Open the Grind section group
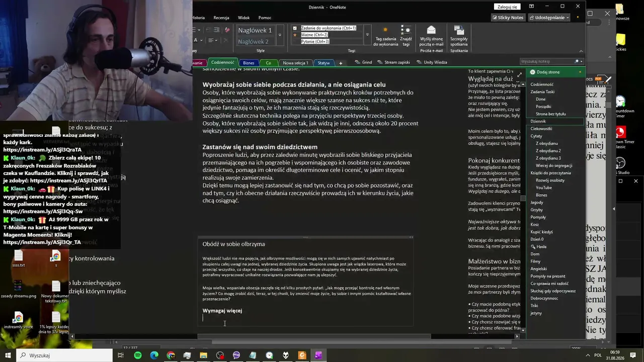 (364, 62)
